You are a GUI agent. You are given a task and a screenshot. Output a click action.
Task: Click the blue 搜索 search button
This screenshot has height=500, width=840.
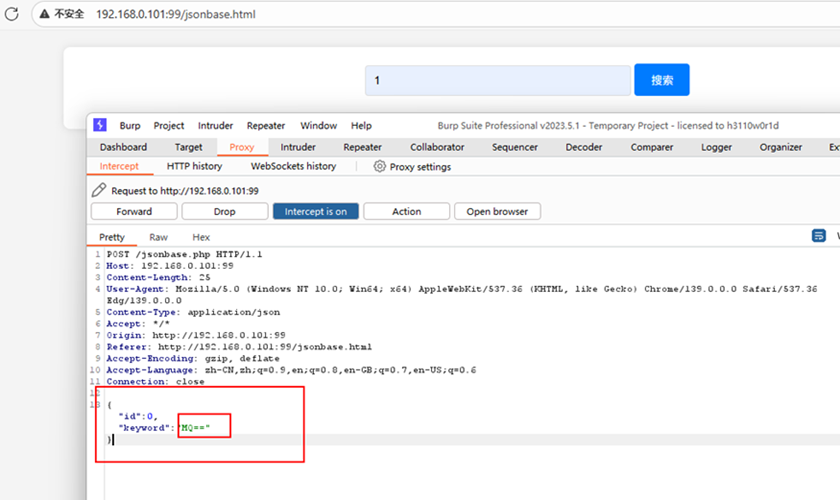[662, 80]
